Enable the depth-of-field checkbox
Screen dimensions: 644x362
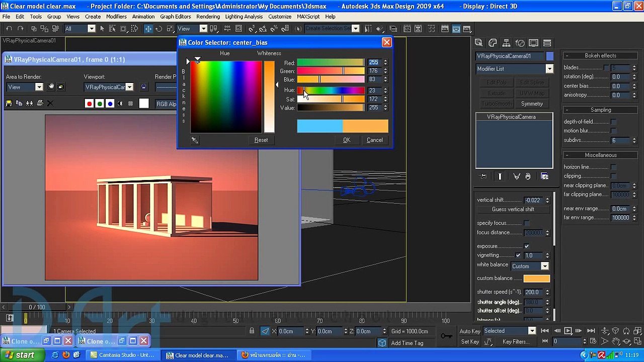tap(613, 122)
